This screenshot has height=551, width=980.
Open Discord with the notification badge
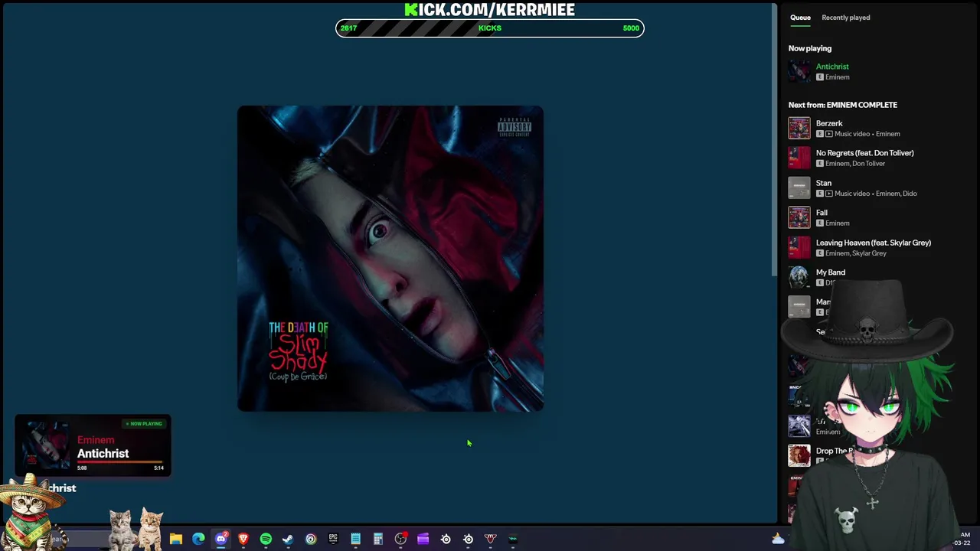[221, 539]
